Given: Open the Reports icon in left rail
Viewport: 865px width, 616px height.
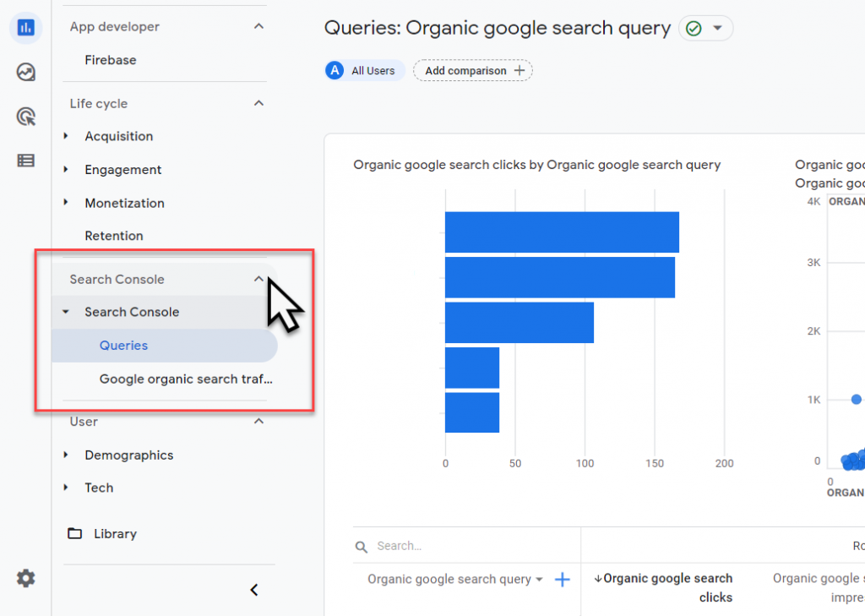Looking at the screenshot, I should (x=26, y=28).
